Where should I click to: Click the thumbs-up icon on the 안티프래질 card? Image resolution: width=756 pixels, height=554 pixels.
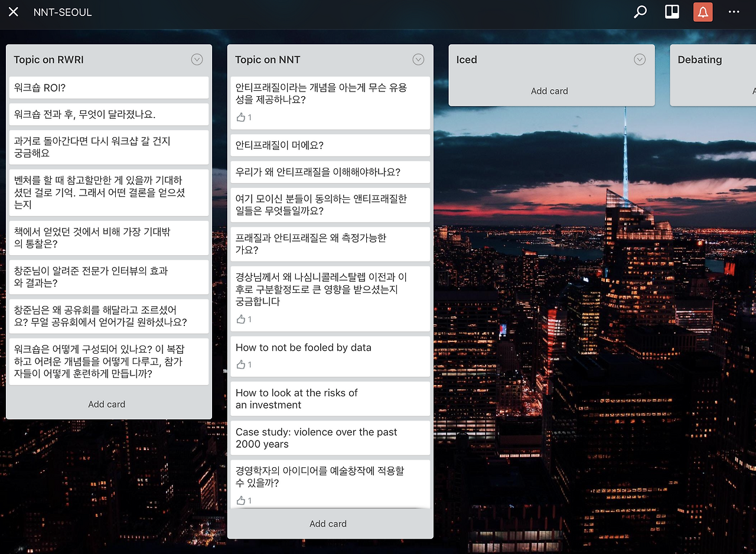(240, 117)
